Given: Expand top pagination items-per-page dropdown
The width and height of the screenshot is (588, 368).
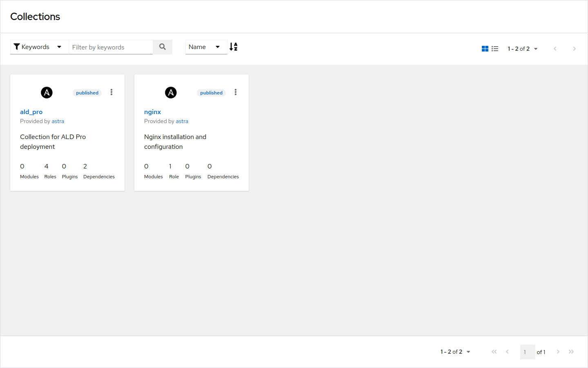Looking at the screenshot, I should 523,49.
